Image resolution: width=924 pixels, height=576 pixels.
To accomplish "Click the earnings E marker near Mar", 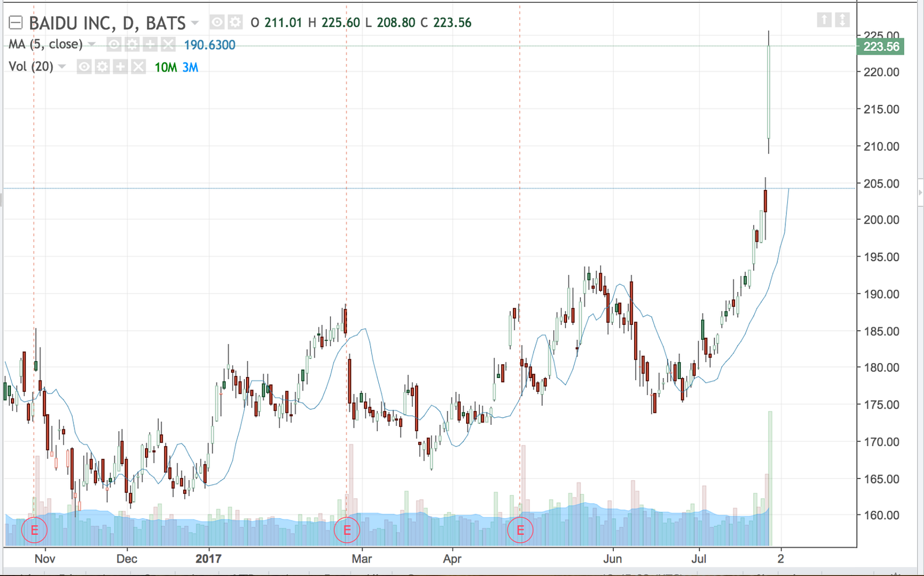I will pos(347,530).
